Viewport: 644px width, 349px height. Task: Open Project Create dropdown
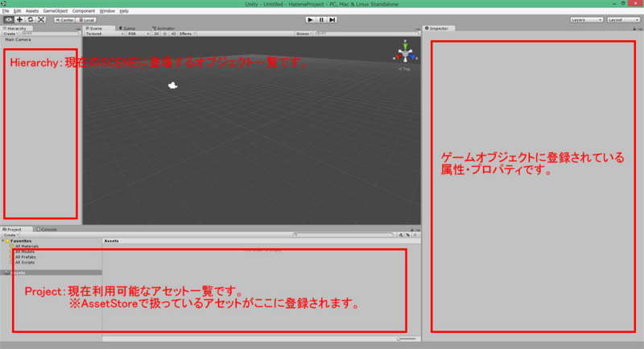tap(10, 235)
